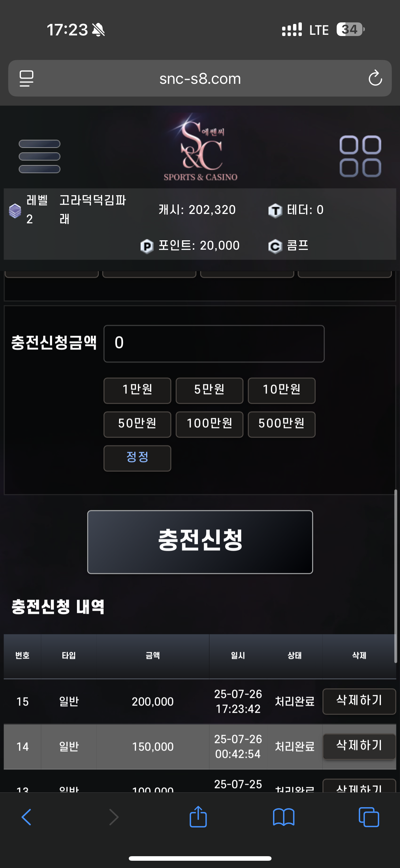Select the 100만원 amount button

[x=209, y=425]
